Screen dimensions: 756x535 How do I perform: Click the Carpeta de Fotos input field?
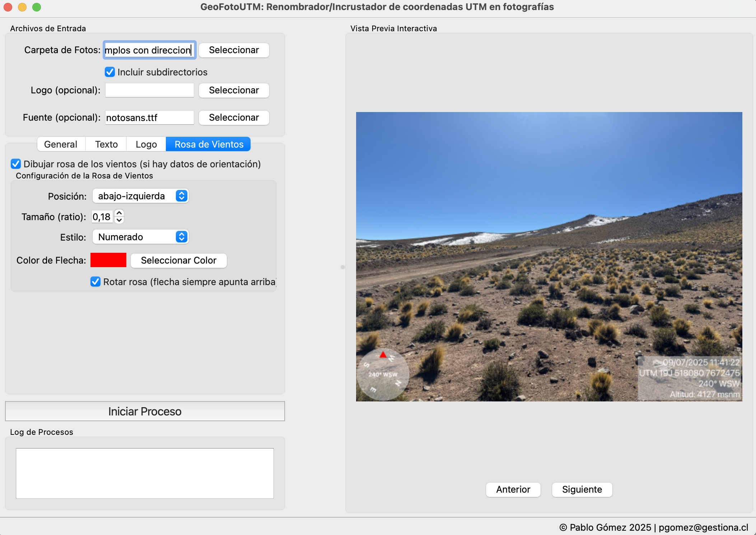[149, 50]
